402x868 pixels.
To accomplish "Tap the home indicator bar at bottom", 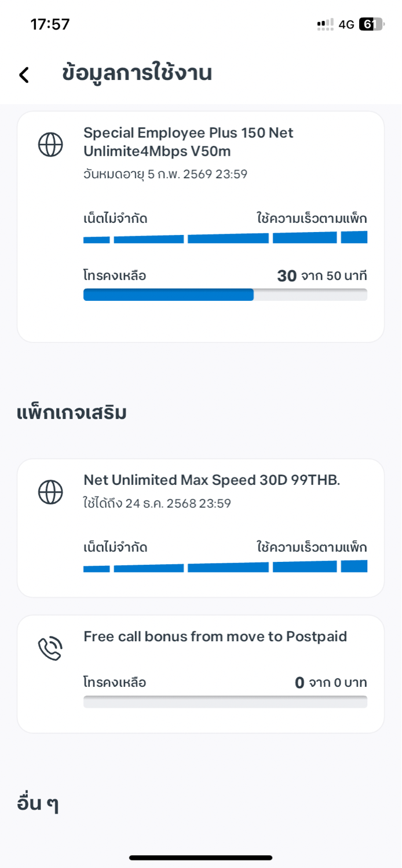I will [x=200, y=858].
